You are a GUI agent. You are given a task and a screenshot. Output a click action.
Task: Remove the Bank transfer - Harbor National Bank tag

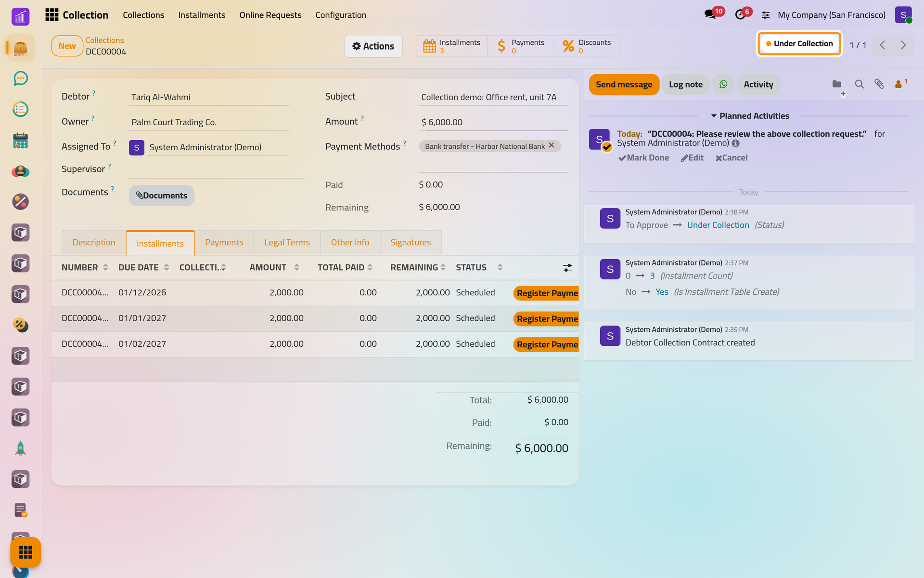552,145
